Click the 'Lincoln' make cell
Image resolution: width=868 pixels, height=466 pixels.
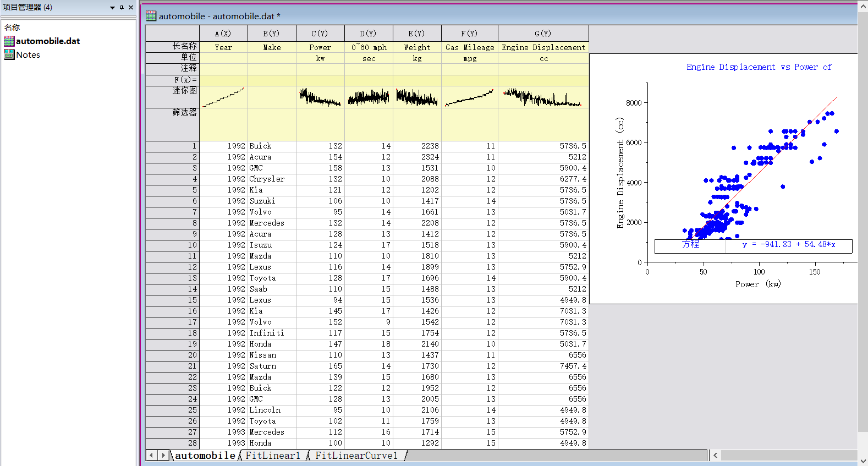[272, 410]
